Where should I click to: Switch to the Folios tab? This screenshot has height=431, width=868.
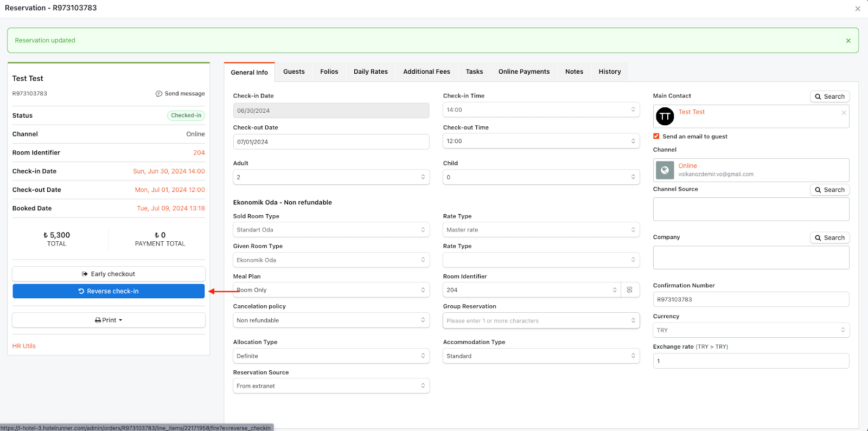click(329, 72)
